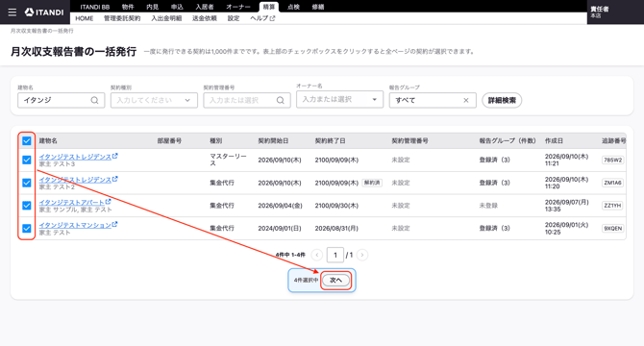This screenshot has height=346, width=644.
Task: Click the 2024/09/01(日) start date cell
Action: point(280,228)
